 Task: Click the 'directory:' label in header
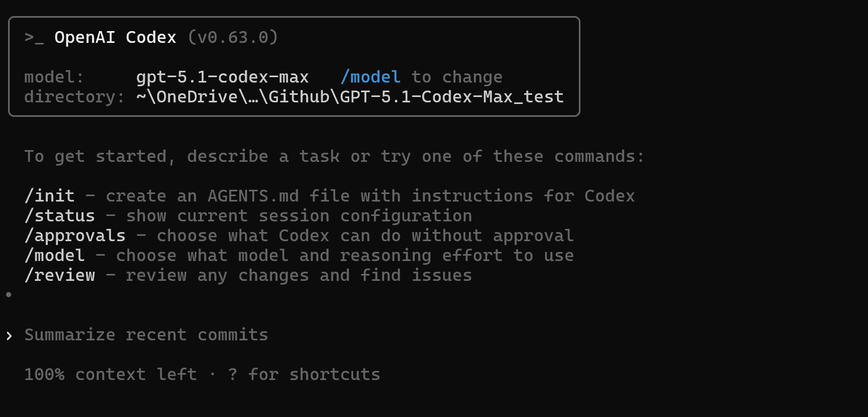(x=74, y=97)
